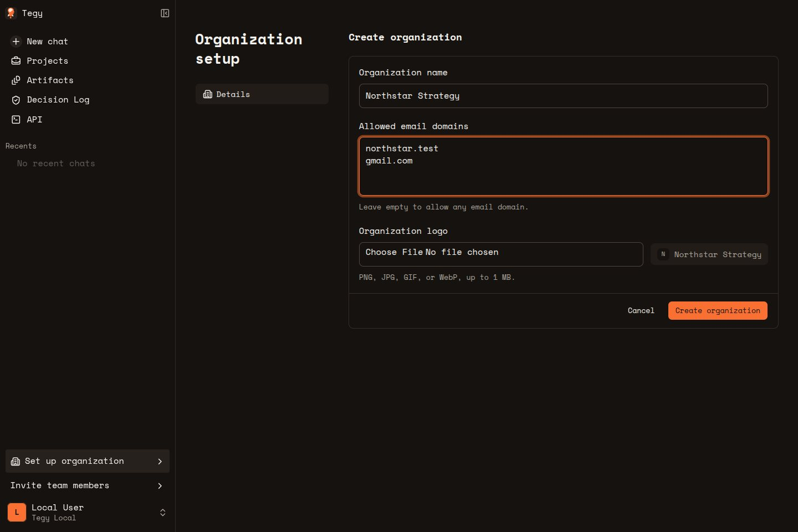Click the 'No recent chats' text
This screenshot has height=532, width=798.
pyautogui.click(x=56, y=163)
